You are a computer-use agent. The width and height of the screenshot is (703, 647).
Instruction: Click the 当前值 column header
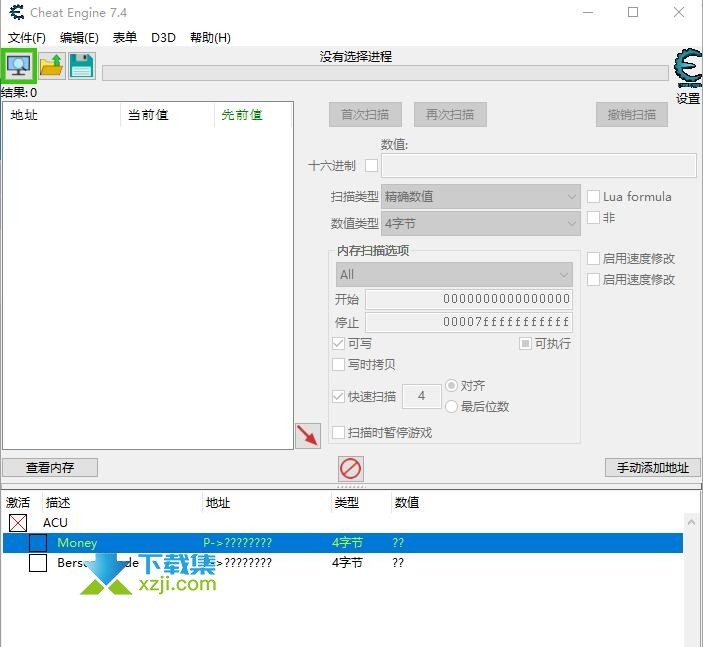pos(167,115)
